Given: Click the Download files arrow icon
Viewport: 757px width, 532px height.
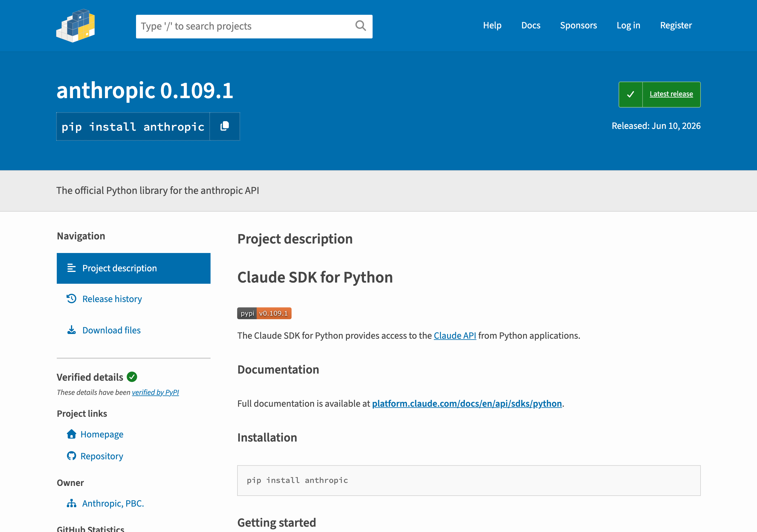Looking at the screenshot, I should click(71, 330).
